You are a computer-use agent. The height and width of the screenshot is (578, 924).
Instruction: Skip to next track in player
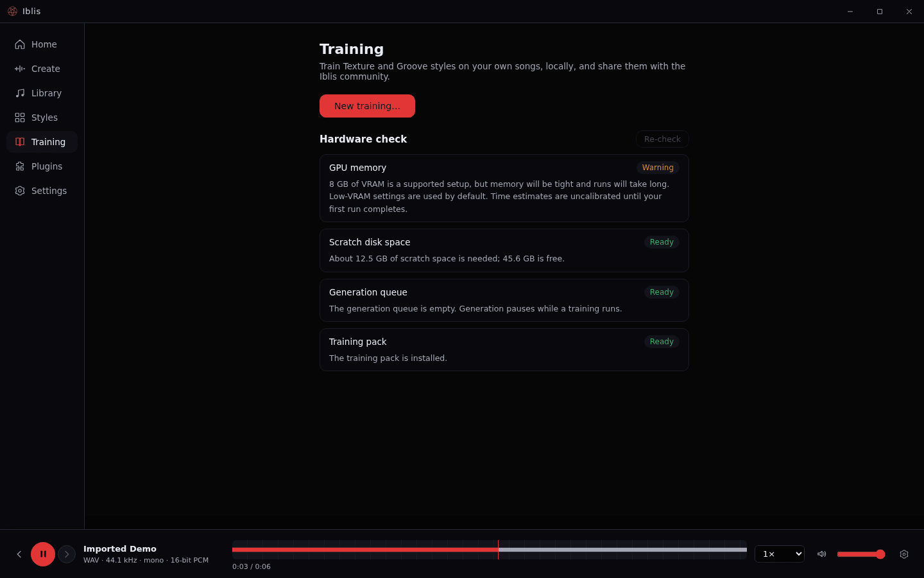coord(67,554)
